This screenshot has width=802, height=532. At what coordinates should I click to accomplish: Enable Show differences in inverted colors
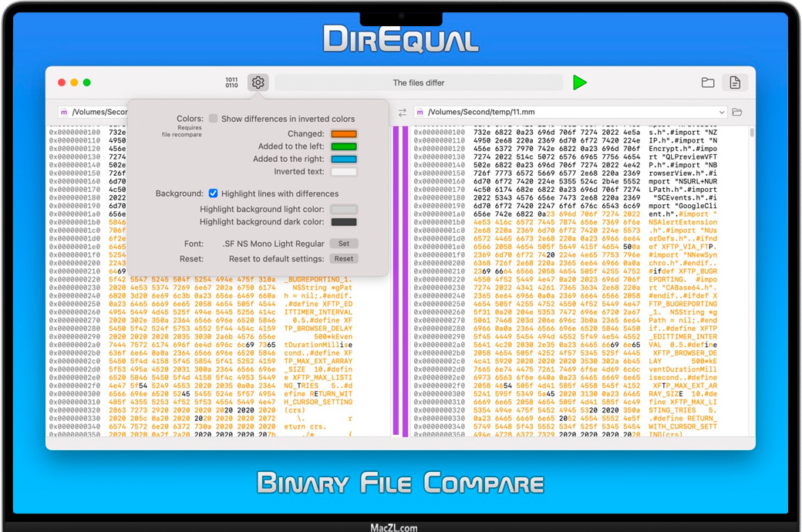pos(214,119)
